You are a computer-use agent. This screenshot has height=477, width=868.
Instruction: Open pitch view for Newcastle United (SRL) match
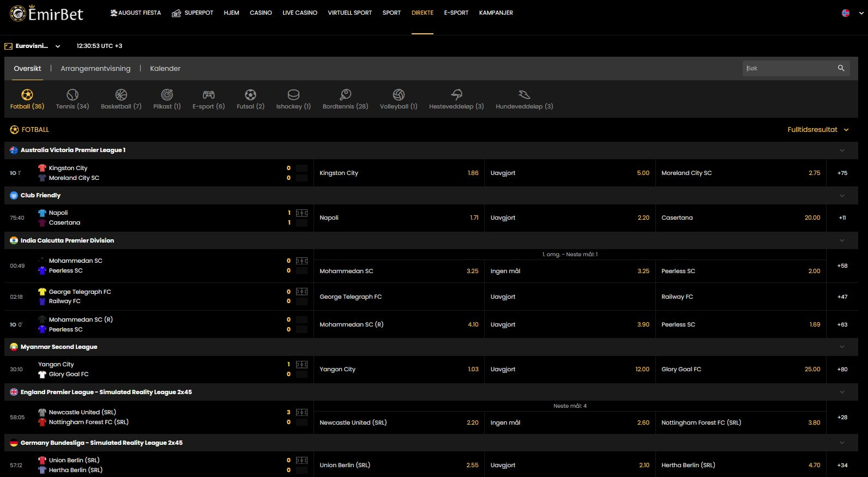click(x=302, y=413)
